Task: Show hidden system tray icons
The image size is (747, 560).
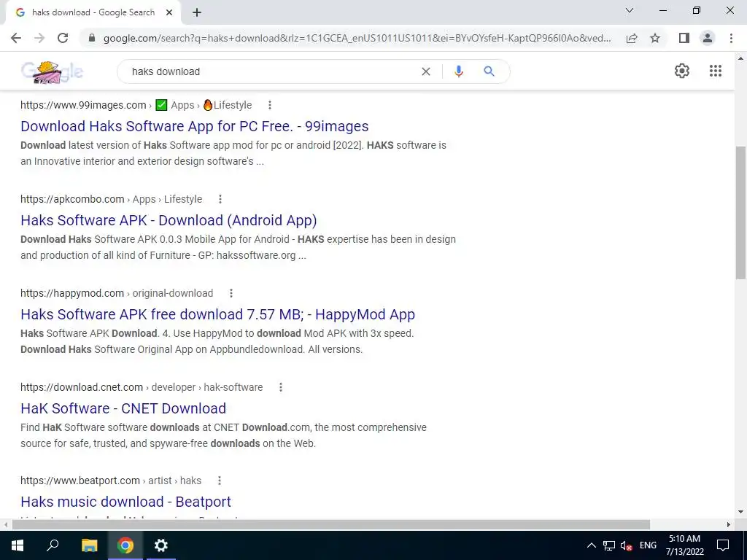Action: (x=591, y=545)
